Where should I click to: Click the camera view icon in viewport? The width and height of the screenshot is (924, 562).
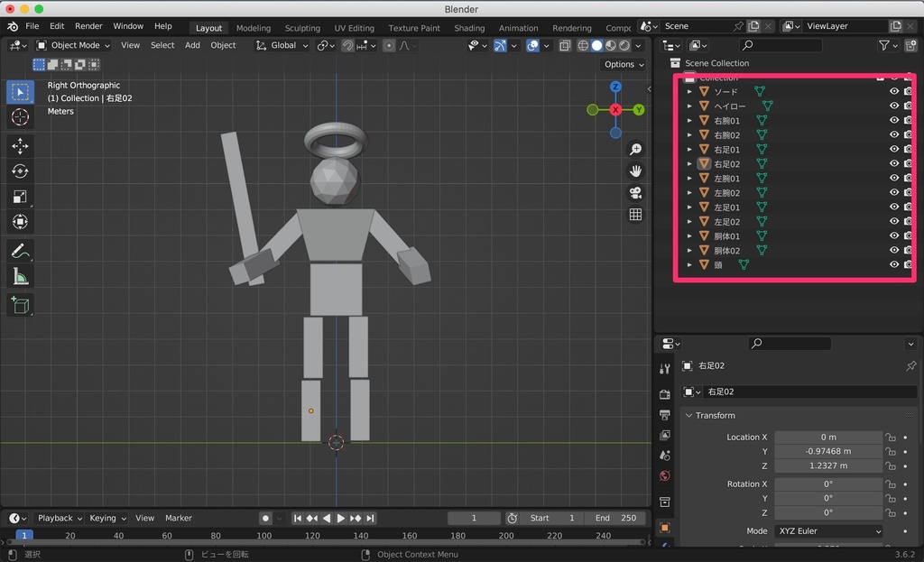point(635,193)
